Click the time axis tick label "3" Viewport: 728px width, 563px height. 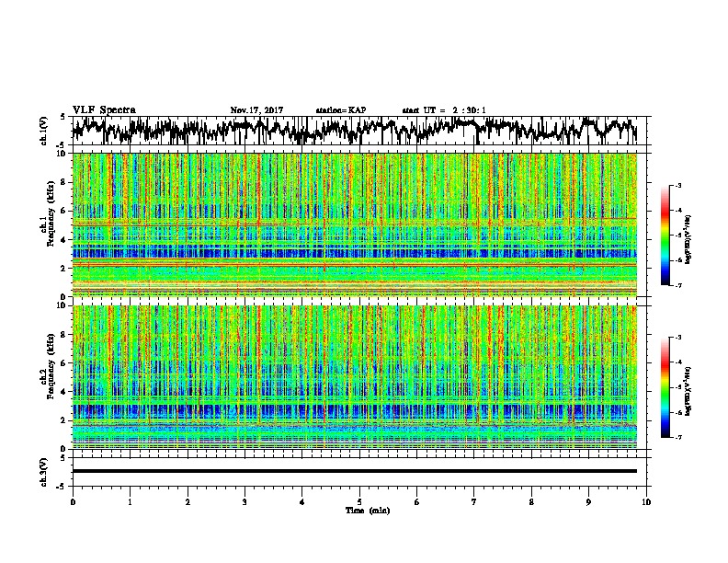pyautogui.click(x=245, y=501)
